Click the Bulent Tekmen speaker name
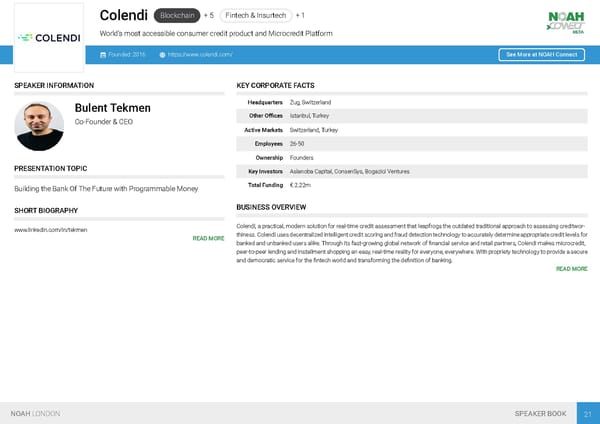The width and height of the screenshot is (600, 424). click(x=111, y=107)
